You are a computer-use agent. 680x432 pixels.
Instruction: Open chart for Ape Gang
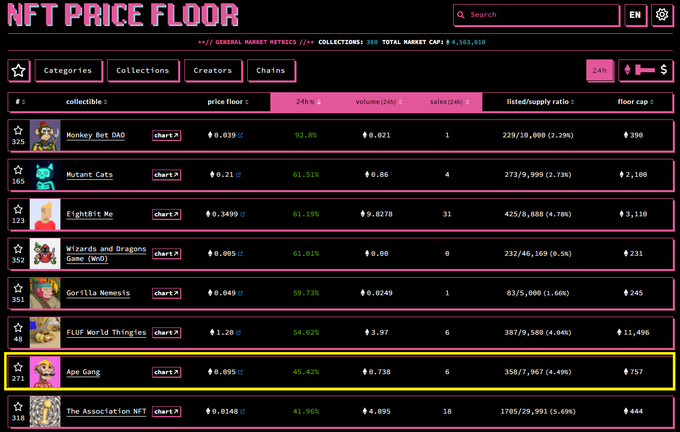[x=167, y=372]
